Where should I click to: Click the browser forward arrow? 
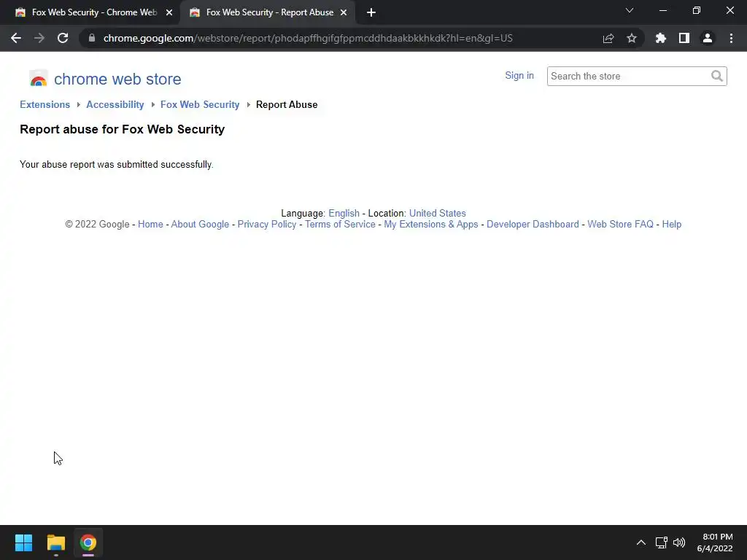(x=39, y=38)
